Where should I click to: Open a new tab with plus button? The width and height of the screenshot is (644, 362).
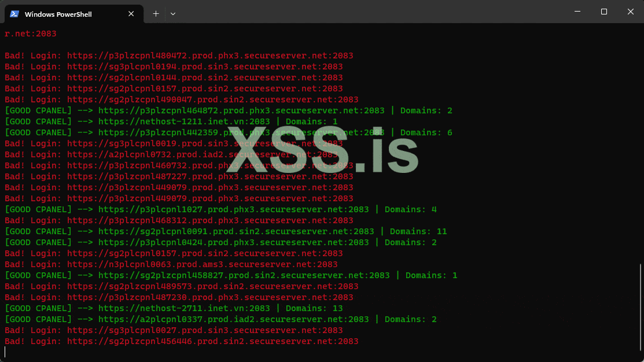(156, 14)
